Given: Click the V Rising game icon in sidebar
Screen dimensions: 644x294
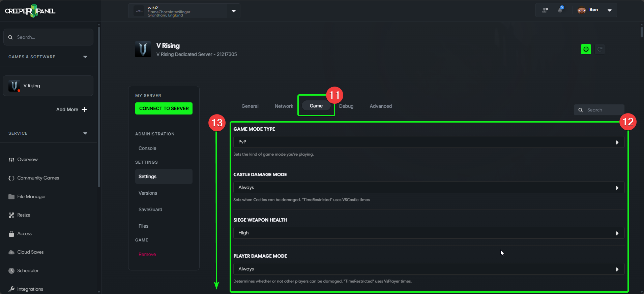Looking at the screenshot, I should (14, 86).
